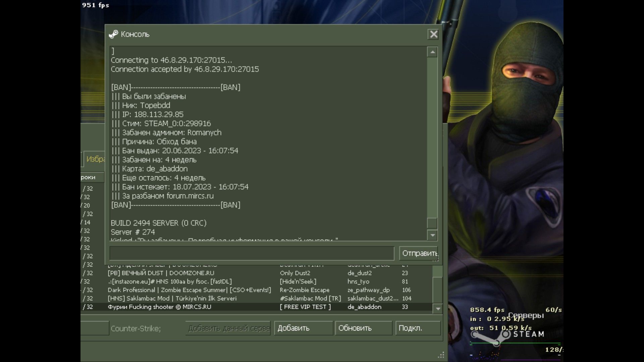Click the Steam icon in console title

pyautogui.click(x=113, y=34)
